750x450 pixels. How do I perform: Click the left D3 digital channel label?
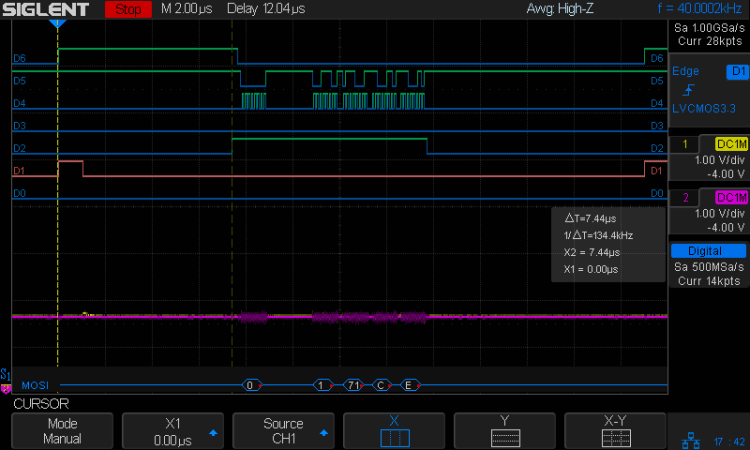[19, 126]
